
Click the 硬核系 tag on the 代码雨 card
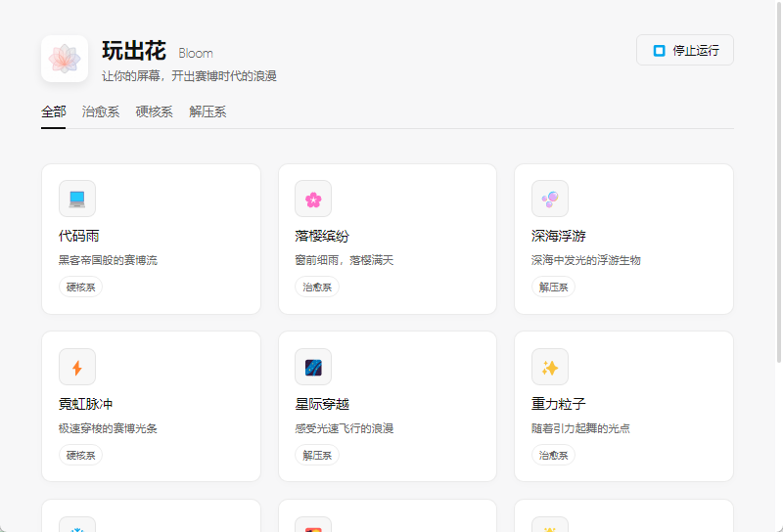click(81, 288)
